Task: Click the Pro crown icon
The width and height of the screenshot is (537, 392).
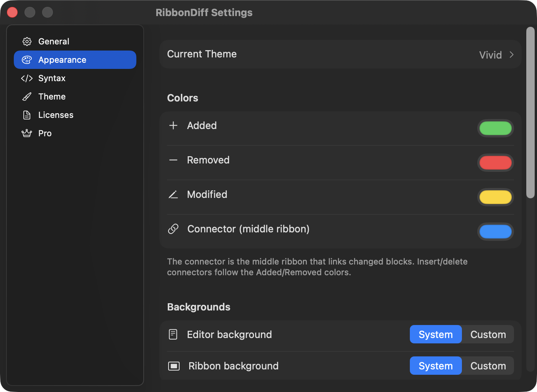Action: (x=27, y=133)
